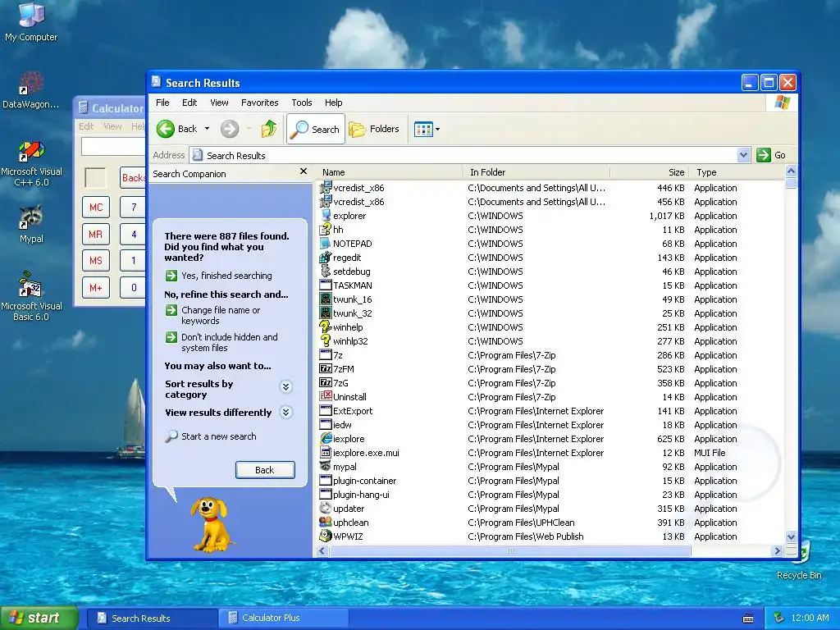Select the NOTEPAD icon in results
Screen dimensions: 840x630
click(x=325, y=243)
